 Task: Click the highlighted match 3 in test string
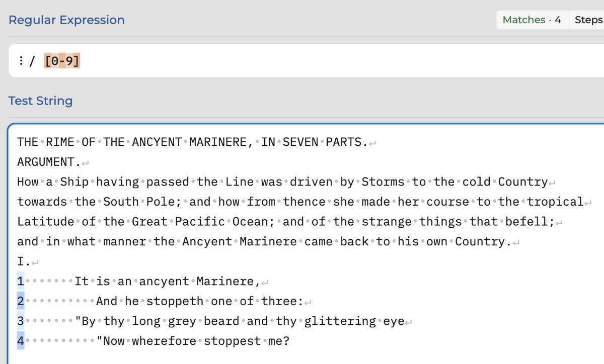click(x=21, y=321)
